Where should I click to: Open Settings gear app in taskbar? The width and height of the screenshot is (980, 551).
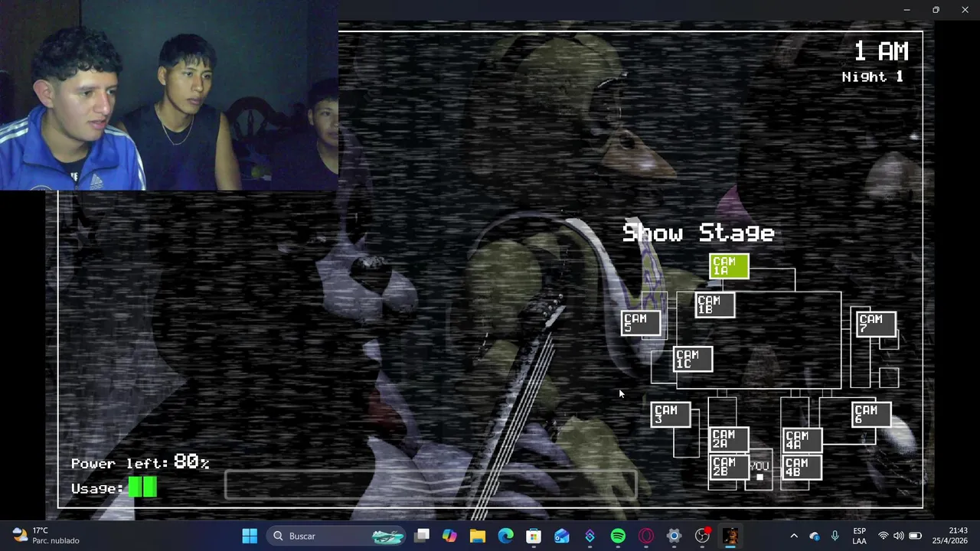pyautogui.click(x=674, y=536)
